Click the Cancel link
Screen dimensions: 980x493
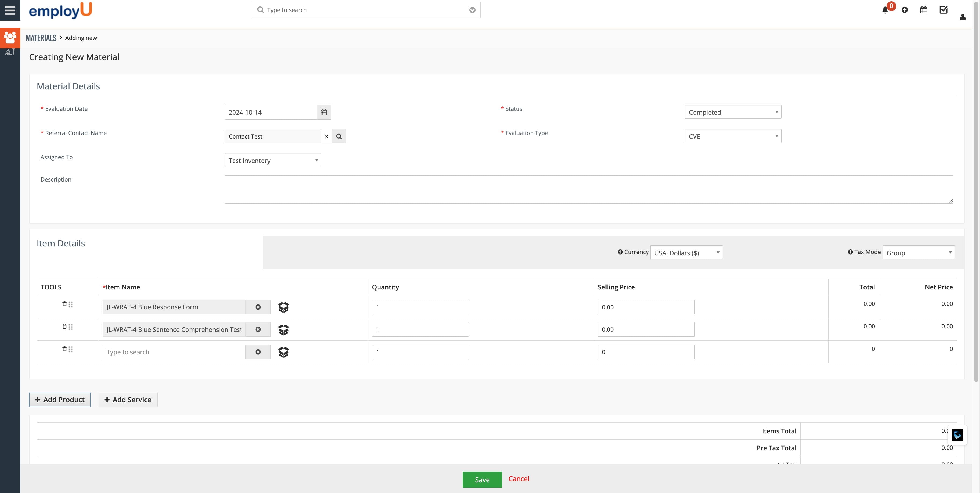point(518,479)
